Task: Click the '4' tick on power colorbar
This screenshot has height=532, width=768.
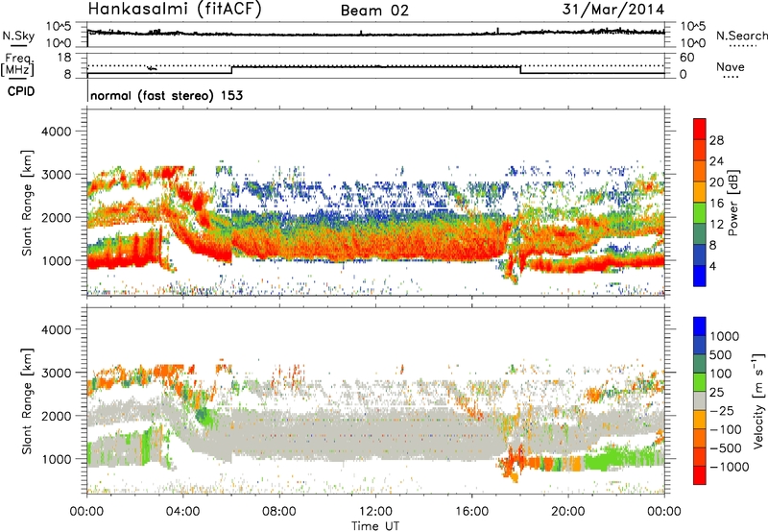Action: (x=713, y=266)
